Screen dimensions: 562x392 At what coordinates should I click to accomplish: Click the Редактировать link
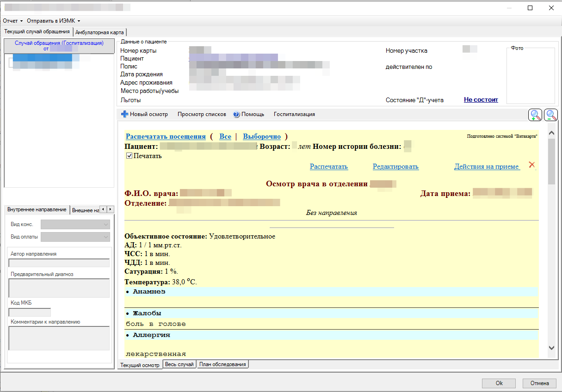[395, 166]
